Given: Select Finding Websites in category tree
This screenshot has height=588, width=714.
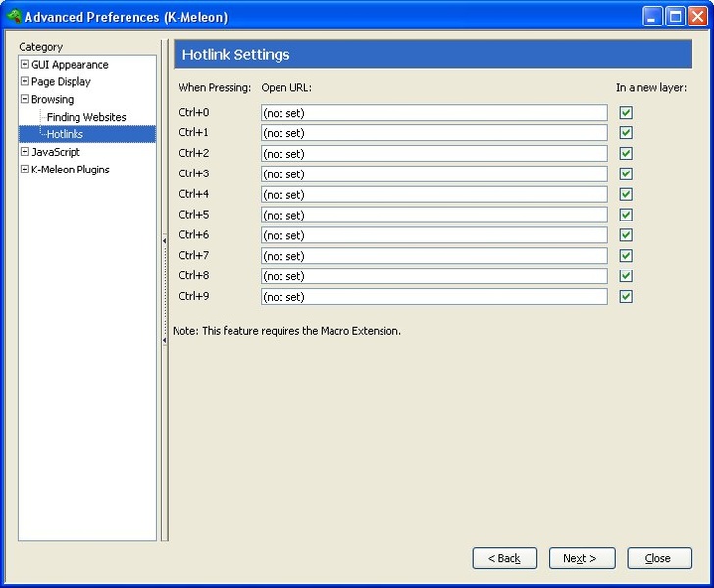Looking at the screenshot, I should coord(86,118).
